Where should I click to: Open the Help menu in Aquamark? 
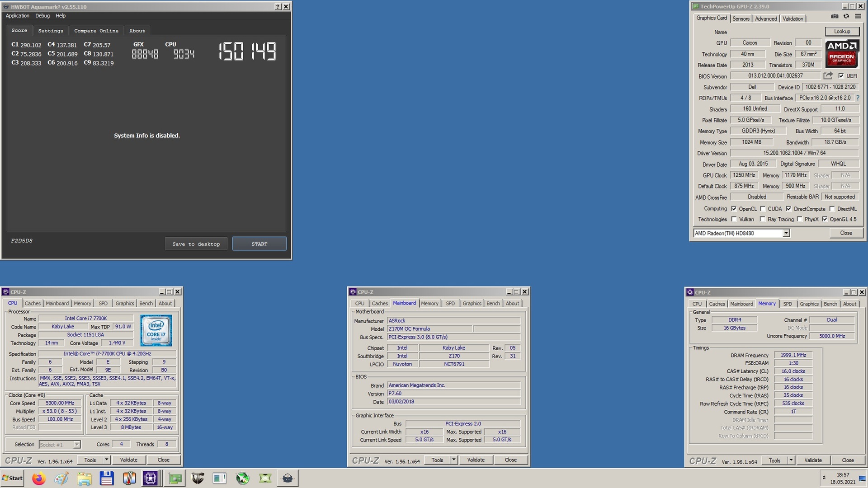pos(61,15)
